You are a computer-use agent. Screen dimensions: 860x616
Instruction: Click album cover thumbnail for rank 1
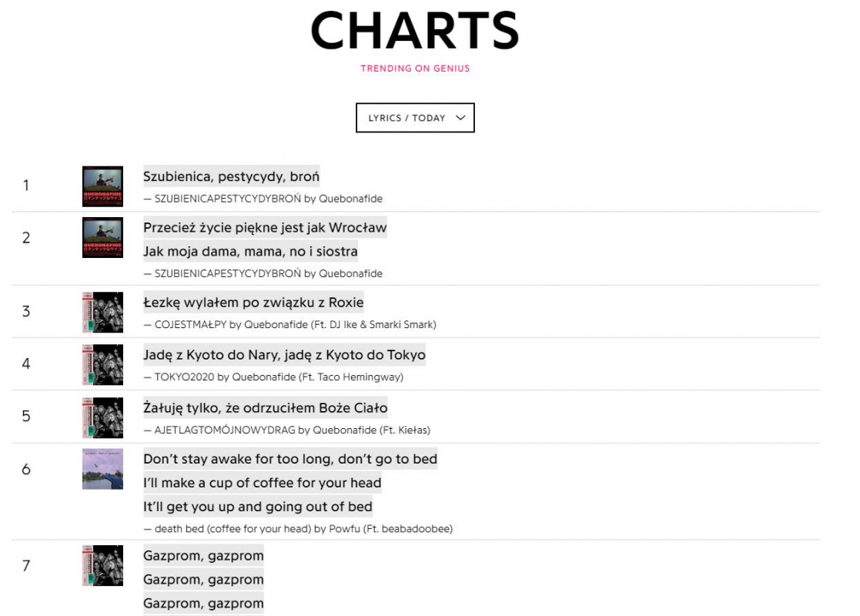pyautogui.click(x=102, y=186)
